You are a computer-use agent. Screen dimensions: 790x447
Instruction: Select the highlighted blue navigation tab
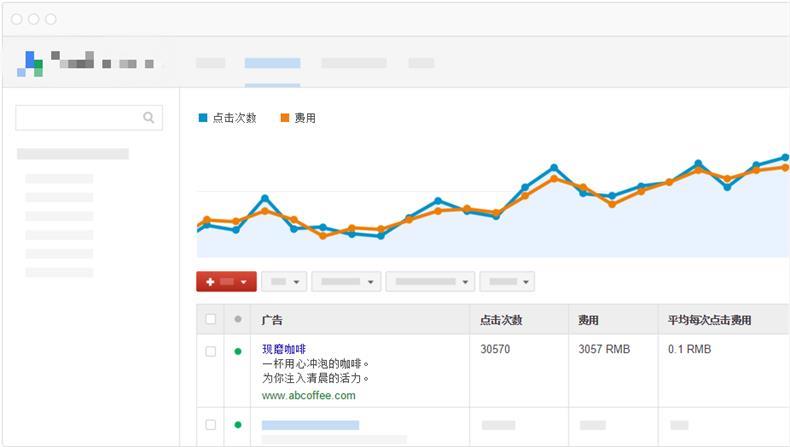272,63
